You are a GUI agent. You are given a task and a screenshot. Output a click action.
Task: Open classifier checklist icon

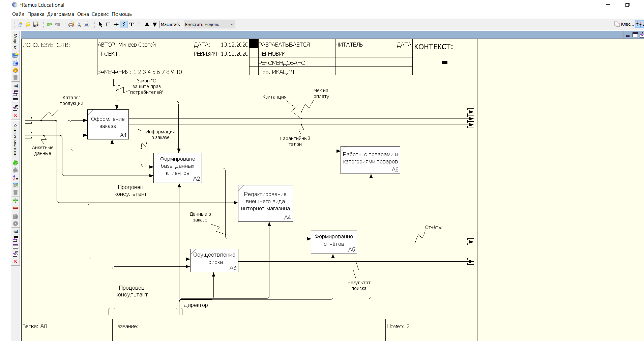15,185
